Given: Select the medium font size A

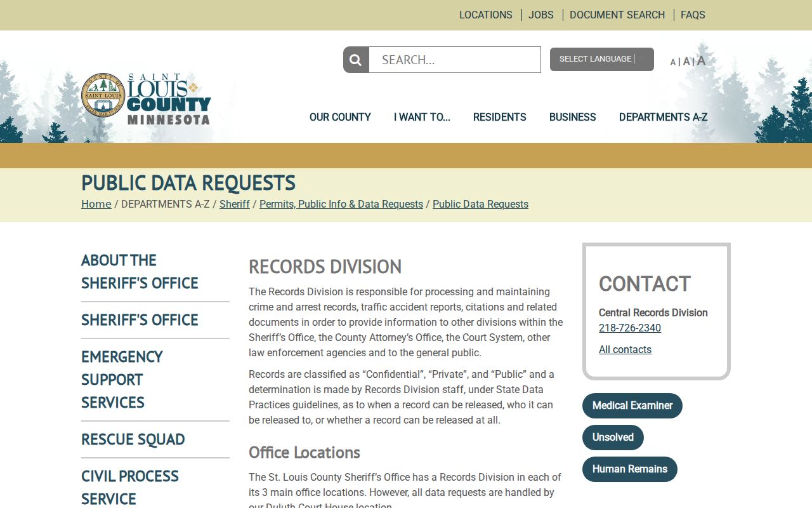Looking at the screenshot, I should click(686, 62).
